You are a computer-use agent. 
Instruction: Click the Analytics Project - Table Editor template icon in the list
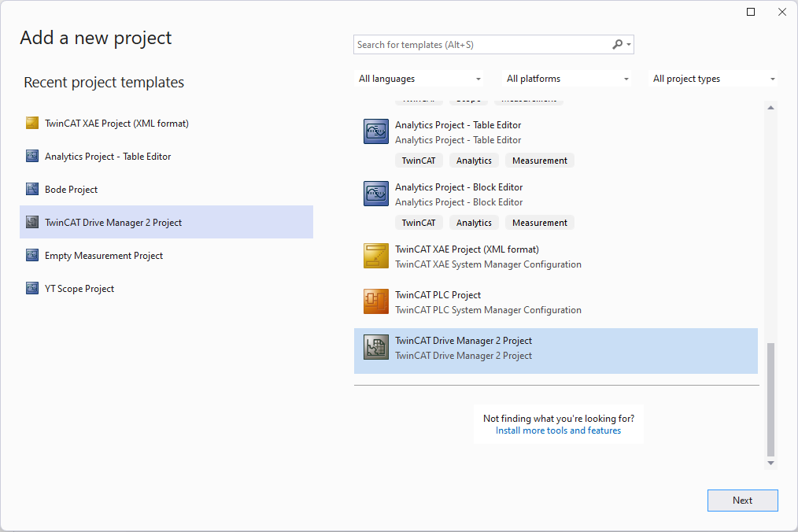click(376, 131)
